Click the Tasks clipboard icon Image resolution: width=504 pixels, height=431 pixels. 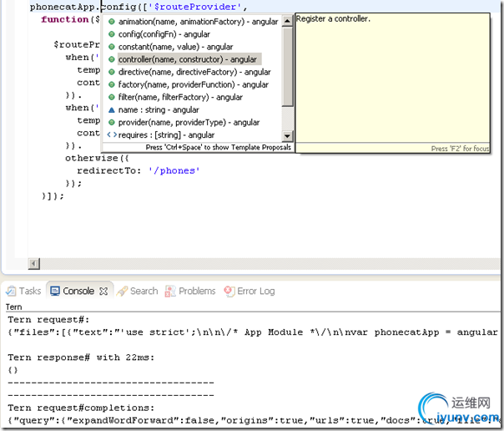point(11,291)
